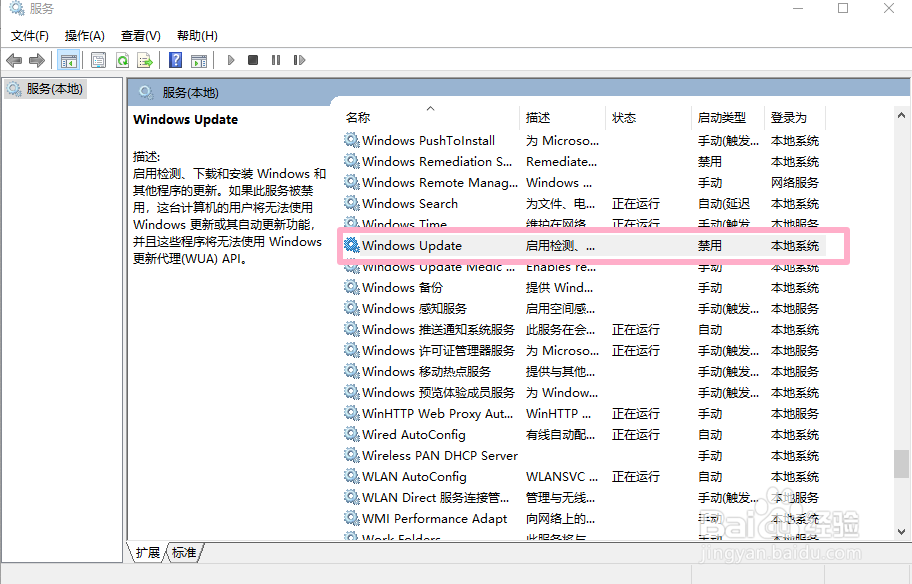Viewport: 912px width, 584px height.
Task: Select Windows Remediation S... service
Action: [583, 162]
